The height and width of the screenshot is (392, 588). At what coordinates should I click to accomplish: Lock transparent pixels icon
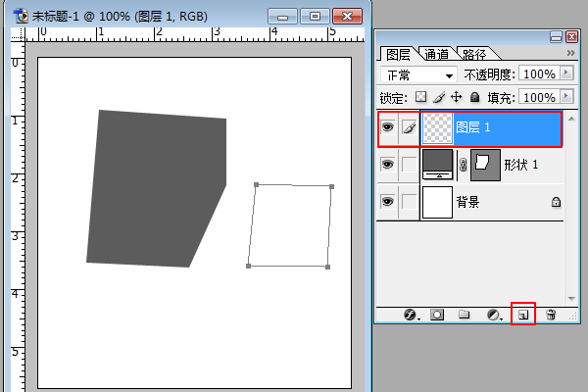tap(420, 97)
